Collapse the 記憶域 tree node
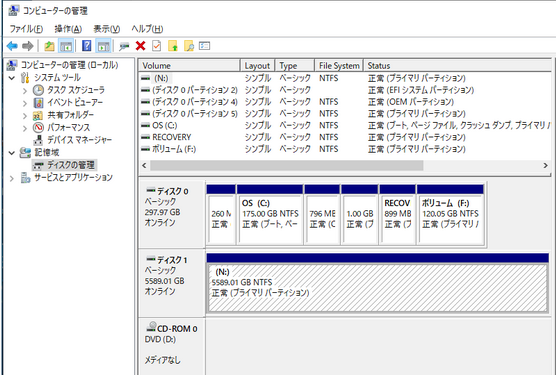Viewport: 556px width, 375px height. click(12, 153)
